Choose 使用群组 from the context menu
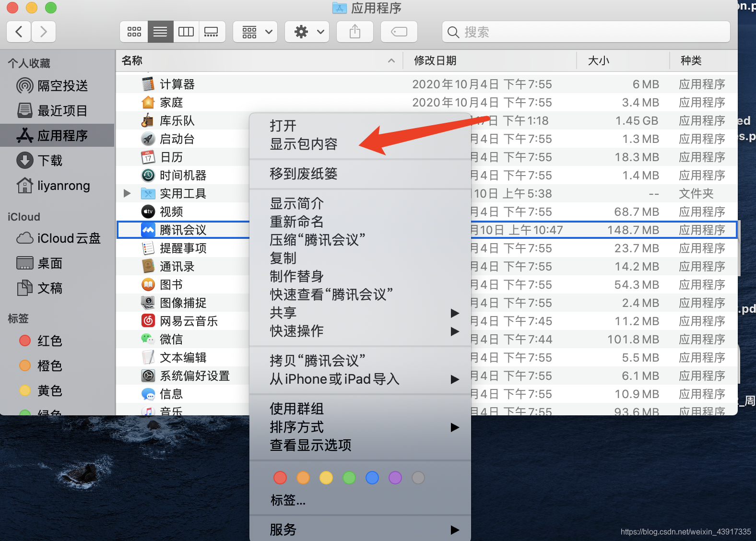The image size is (756, 541). (360, 409)
